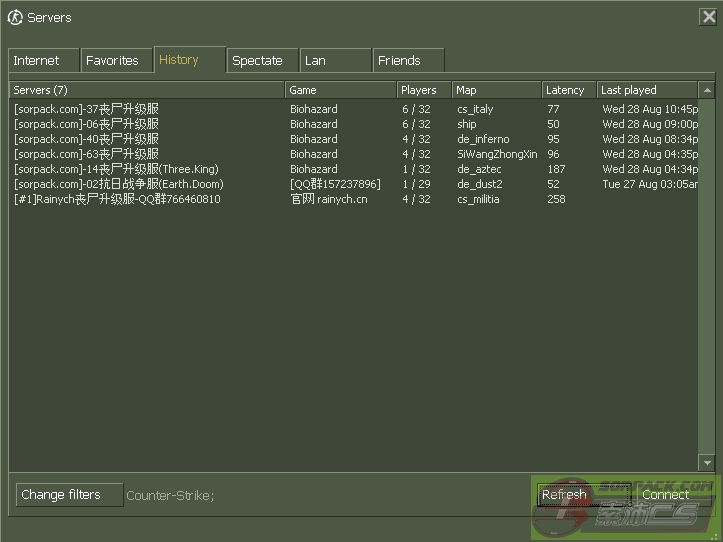Click map name cs_militia
The height and width of the screenshot is (542, 723).
pyautogui.click(x=478, y=199)
